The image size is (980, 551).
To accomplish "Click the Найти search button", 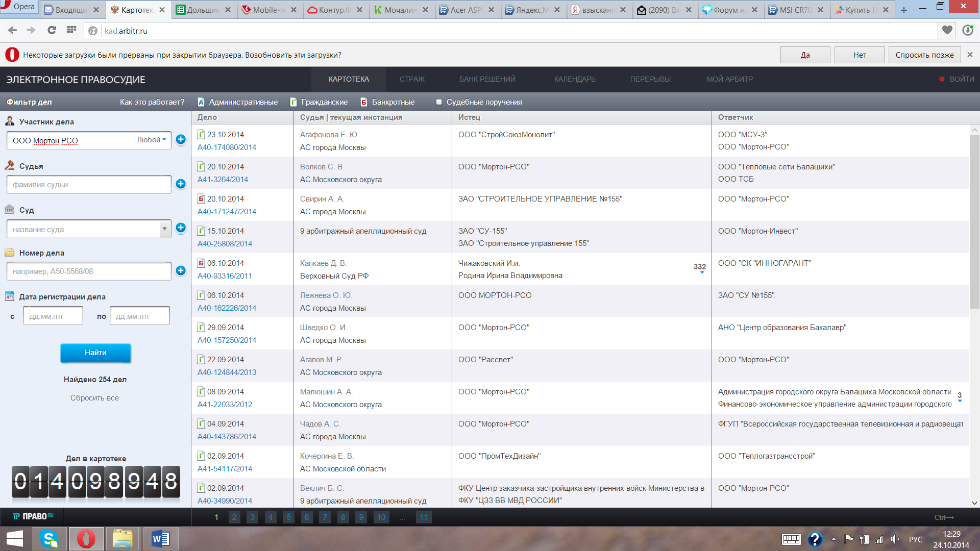I will pyautogui.click(x=95, y=353).
